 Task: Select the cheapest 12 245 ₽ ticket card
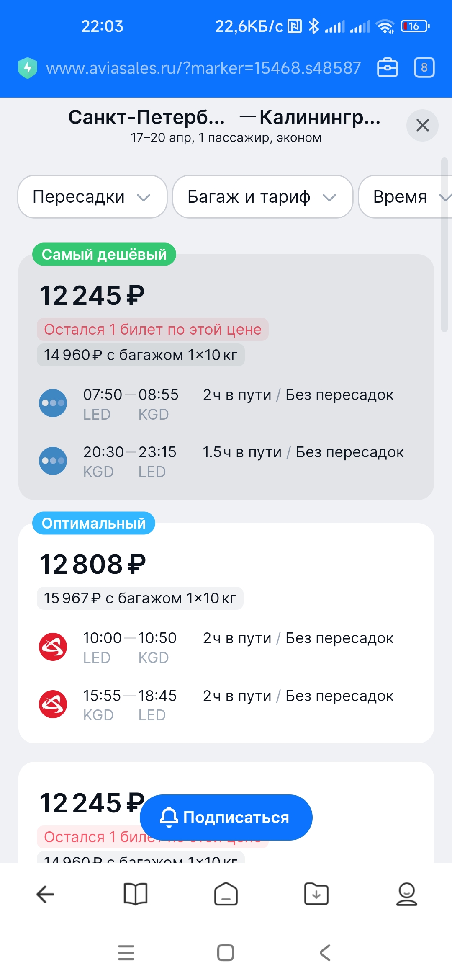pyautogui.click(x=226, y=377)
